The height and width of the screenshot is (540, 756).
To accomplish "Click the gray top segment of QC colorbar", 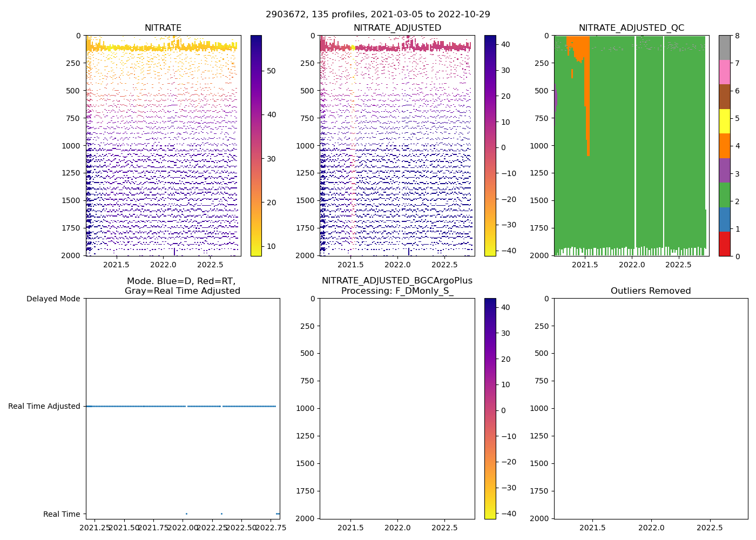I will 724,48.
